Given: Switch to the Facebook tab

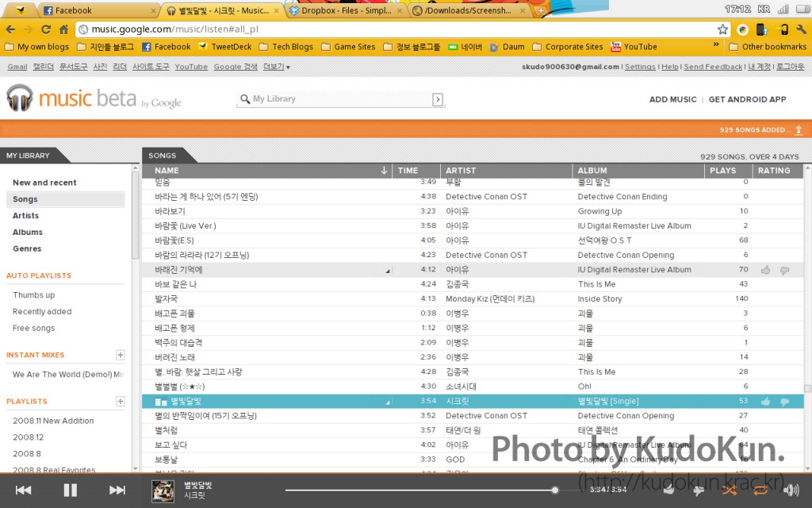Looking at the screenshot, I should point(98,10).
